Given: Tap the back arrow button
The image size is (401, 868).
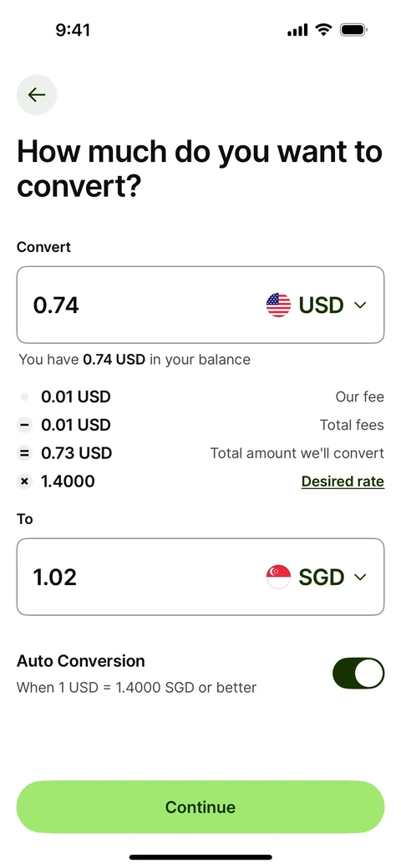Looking at the screenshot, I should (x=37, y=94).
